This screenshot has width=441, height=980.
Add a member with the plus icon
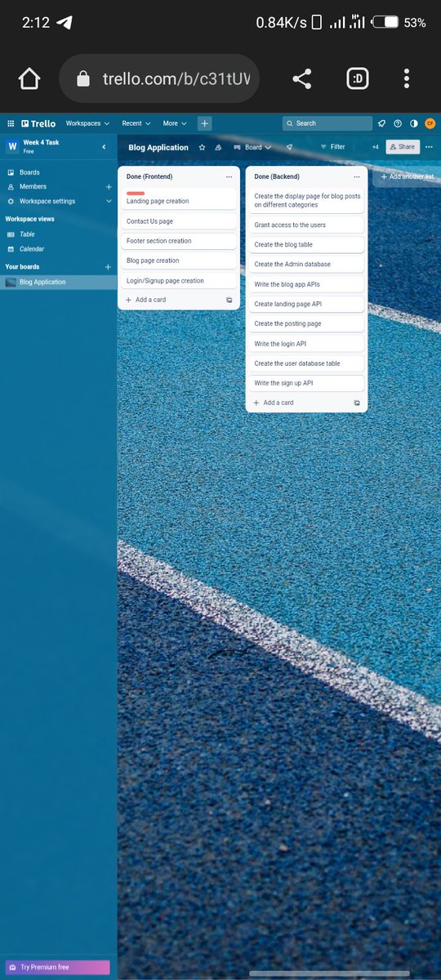pyautogui.click(x=109, y=187)
